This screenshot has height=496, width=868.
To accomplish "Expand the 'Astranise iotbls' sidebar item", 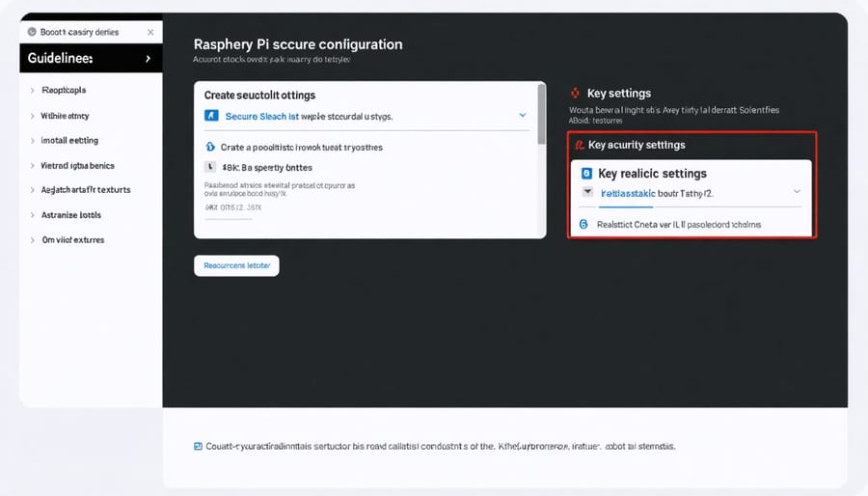I will click(32, 215).
